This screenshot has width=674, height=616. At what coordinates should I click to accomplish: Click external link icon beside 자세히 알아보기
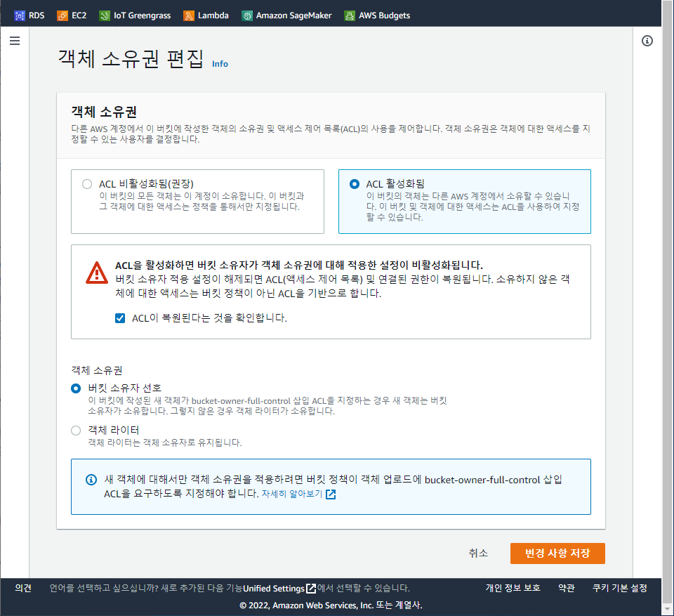[x=331, y=494]
